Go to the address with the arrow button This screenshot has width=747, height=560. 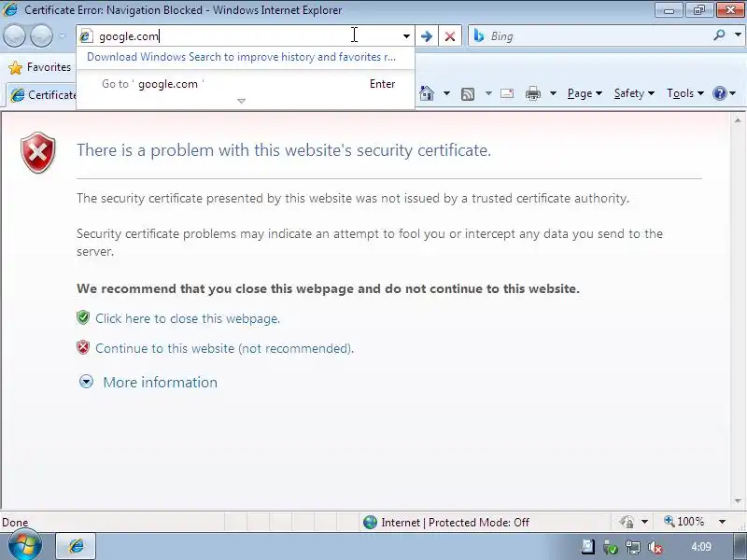[x=427, y=36]
